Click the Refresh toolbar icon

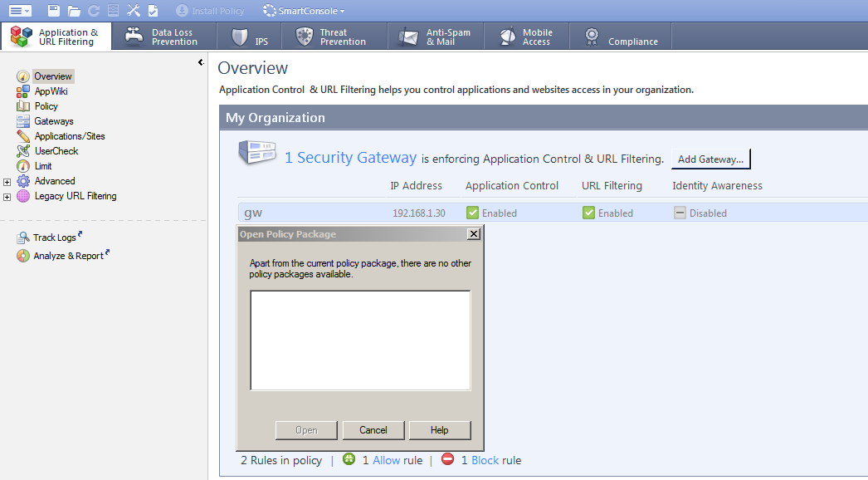click(x=94, y=11)
